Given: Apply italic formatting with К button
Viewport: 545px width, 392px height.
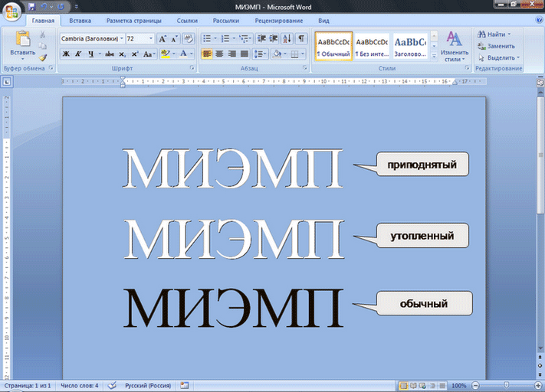Looking at the screenshot, I should point(78,54).
